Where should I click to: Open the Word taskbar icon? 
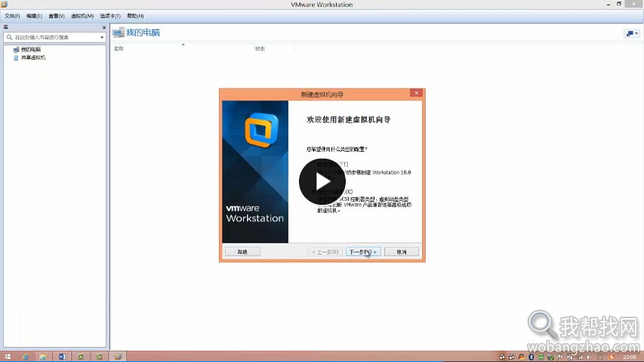[62, 357]
